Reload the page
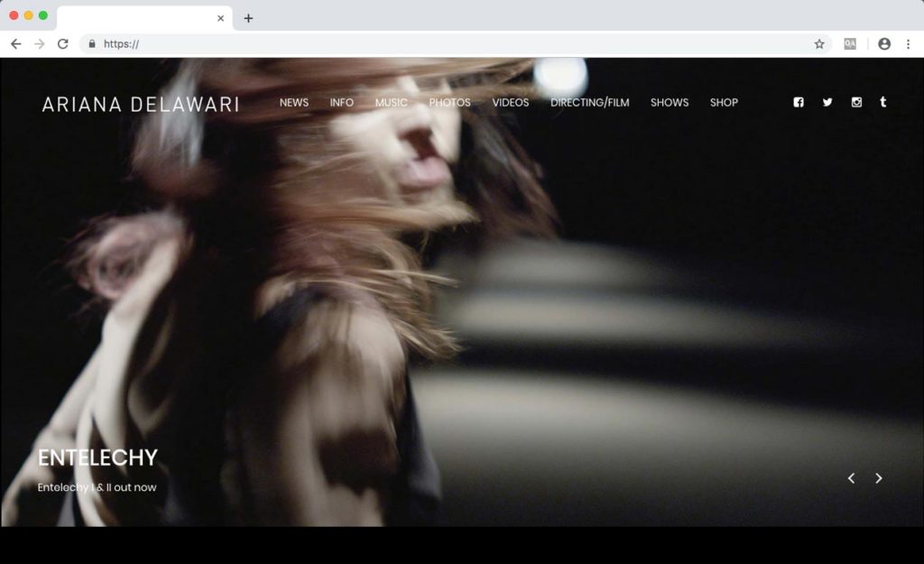The height and width of the screenshot is (564, 924). (63, 43)
